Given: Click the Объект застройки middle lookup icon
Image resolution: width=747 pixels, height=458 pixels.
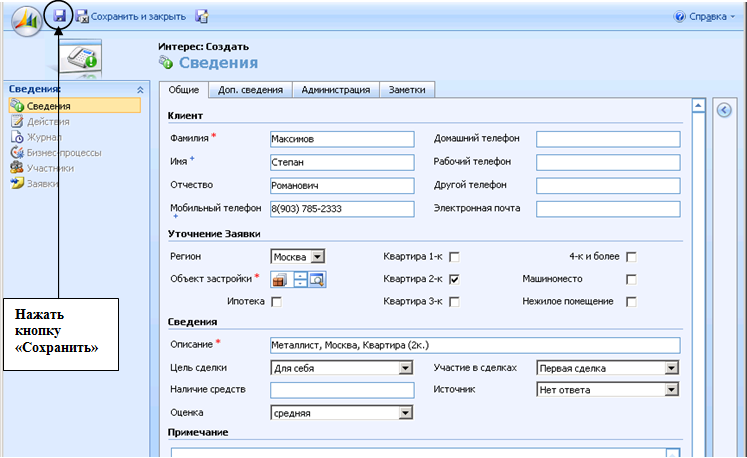Looking at the screenshot, I should 301,280.
